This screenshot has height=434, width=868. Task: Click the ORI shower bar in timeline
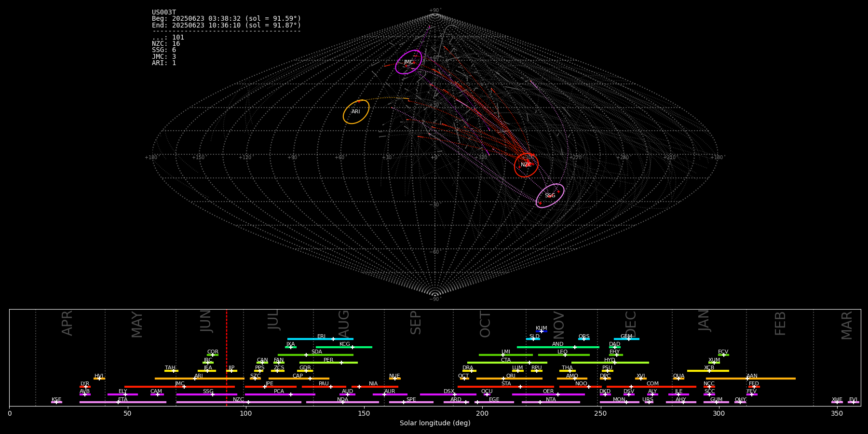509,379
